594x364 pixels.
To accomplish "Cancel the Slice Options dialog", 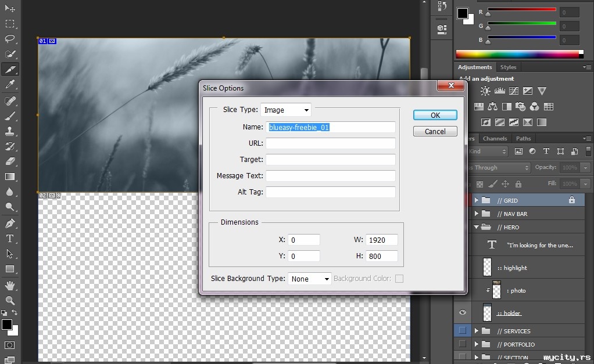I will click(435, 131).
